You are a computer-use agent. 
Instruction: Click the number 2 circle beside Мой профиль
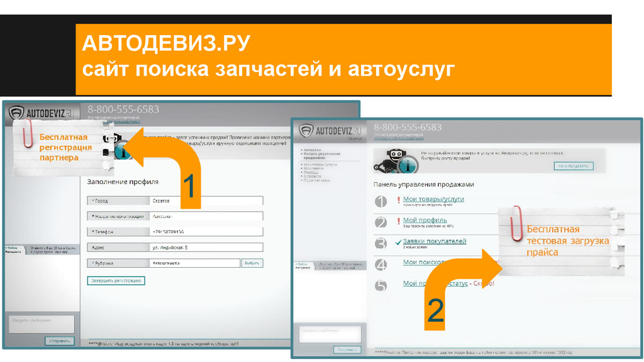[380, 222]
